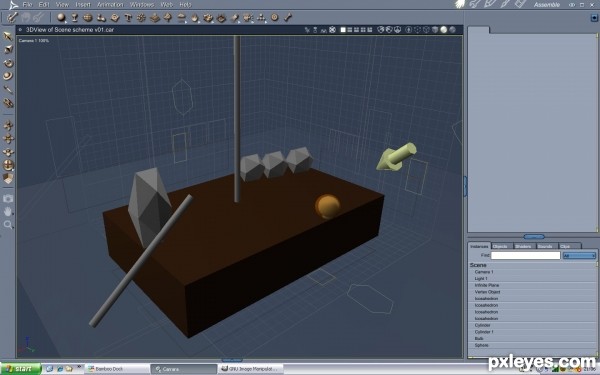The height and width of the screenshot is (375, 600).
Task: Choose single-view layout button
Action: tap(343, 29)
